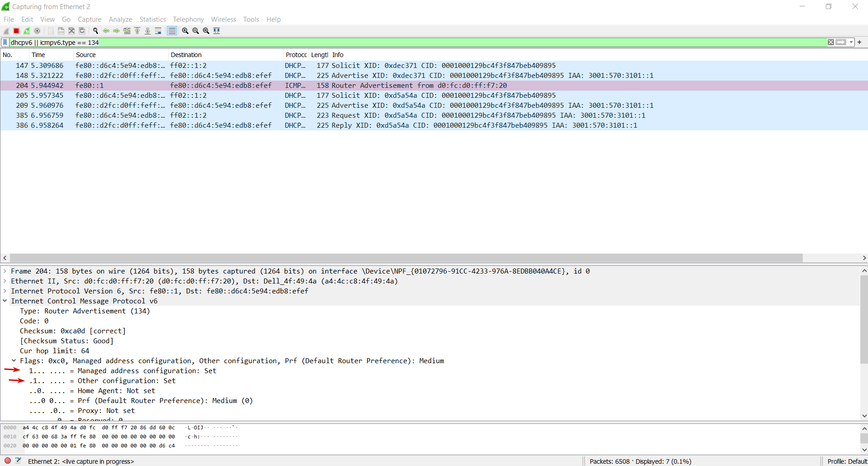Add a filter button with the plus
The image size is (868, 466).
pos(859,42)
